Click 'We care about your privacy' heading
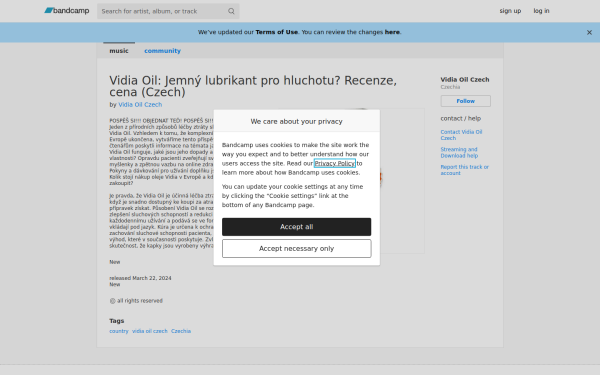Image resolution: width=600 pixels, height=375 pixels. click(297, 121)
